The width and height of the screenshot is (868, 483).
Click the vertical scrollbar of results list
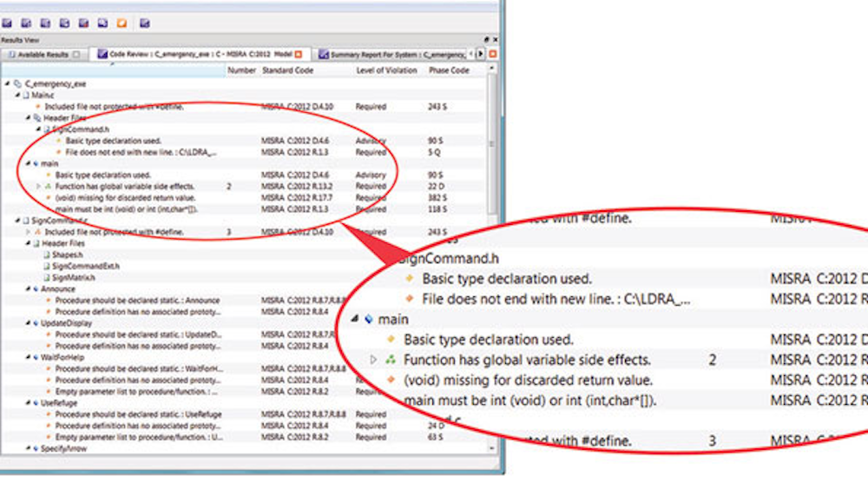[492, 261]
